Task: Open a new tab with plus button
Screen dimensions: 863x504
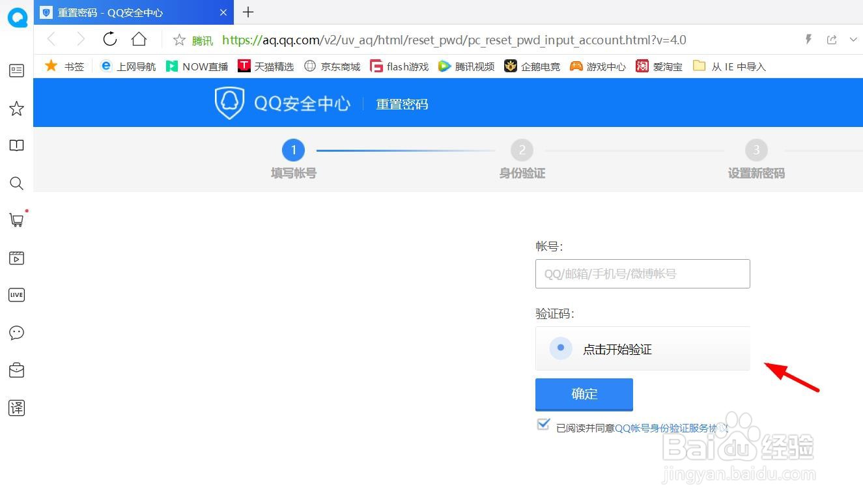Action: pyautogui.click(x=248, y=12)
